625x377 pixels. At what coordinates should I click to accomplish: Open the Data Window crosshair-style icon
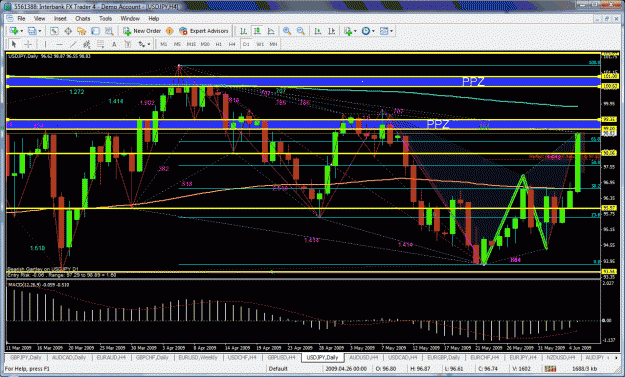coord(68,31)
